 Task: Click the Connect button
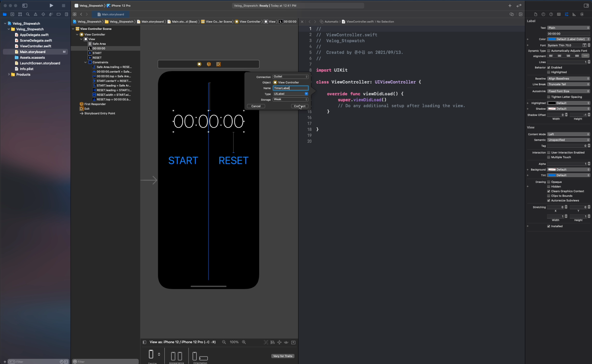300,106
